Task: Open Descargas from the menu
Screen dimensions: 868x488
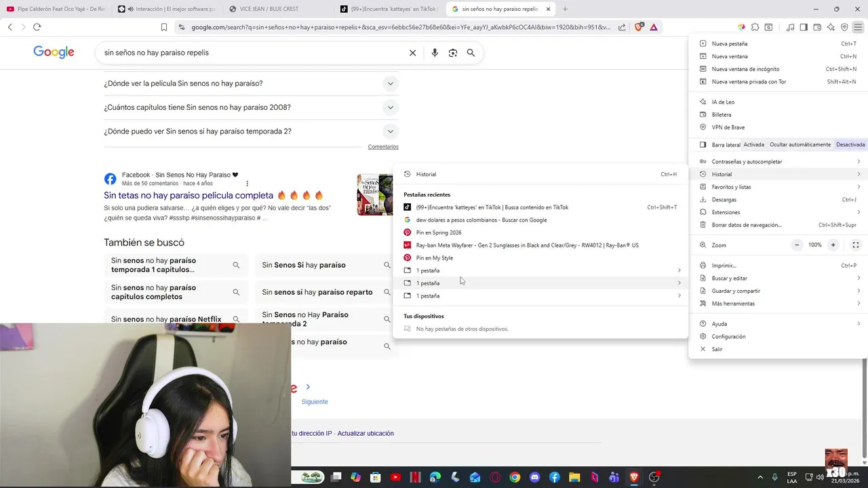Action: (778, 199)
